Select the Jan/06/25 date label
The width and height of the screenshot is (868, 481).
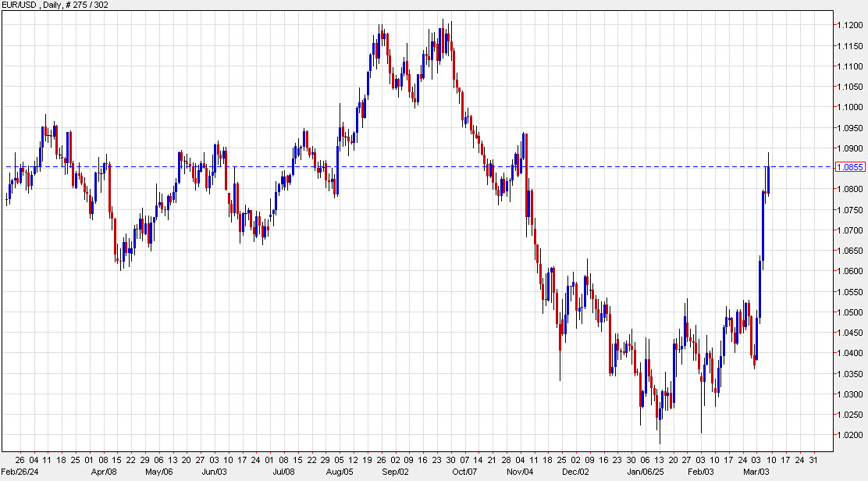[646, 472]
